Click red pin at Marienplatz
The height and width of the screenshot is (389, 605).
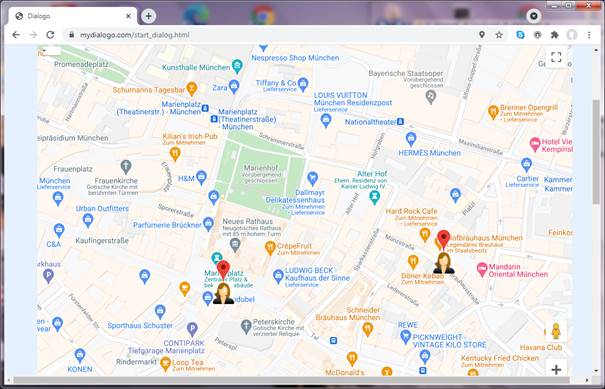point(223,270)
